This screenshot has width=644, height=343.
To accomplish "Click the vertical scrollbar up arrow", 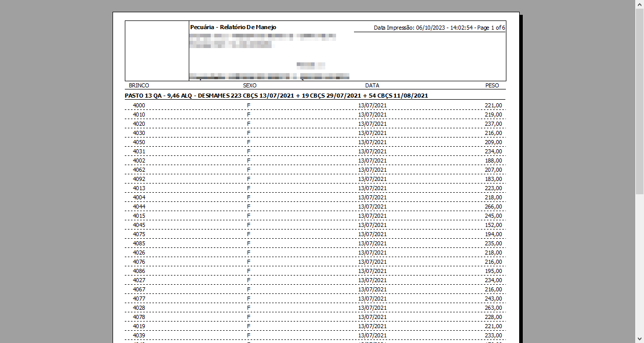I will tap(639, 4).
